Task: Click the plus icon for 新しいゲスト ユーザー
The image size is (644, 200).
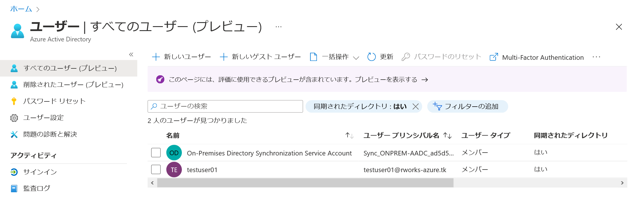Action: pyautogui.click(x=224, y=57)
